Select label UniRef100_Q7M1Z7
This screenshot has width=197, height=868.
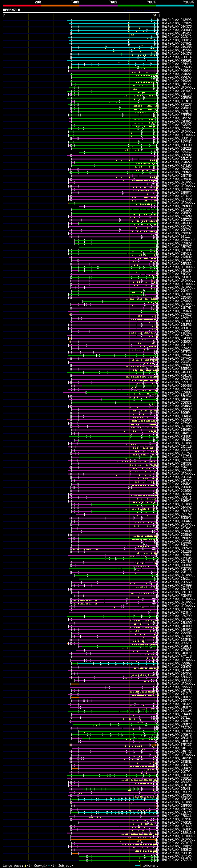click(x=177, y=84)
